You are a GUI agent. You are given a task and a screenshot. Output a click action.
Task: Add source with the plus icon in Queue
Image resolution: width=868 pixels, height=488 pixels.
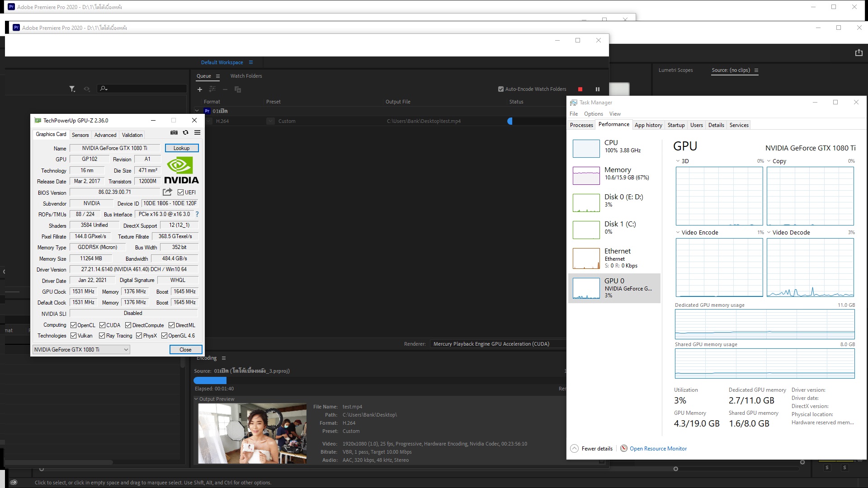tap(199, 89)
